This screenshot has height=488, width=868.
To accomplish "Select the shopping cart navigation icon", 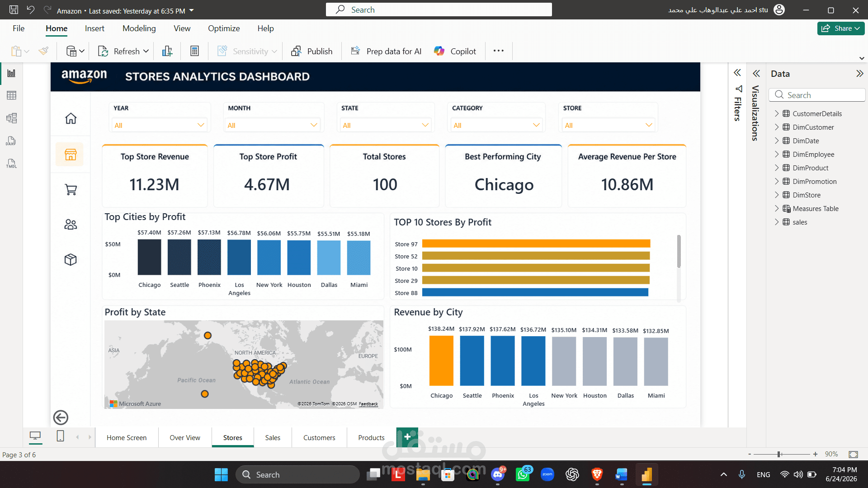I will (x=71, y=189).
